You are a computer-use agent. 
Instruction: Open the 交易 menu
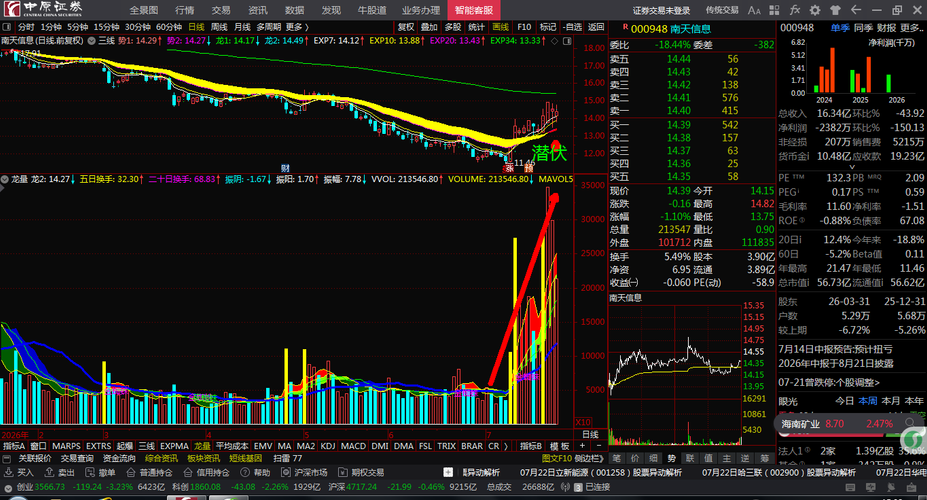point(221,10)
